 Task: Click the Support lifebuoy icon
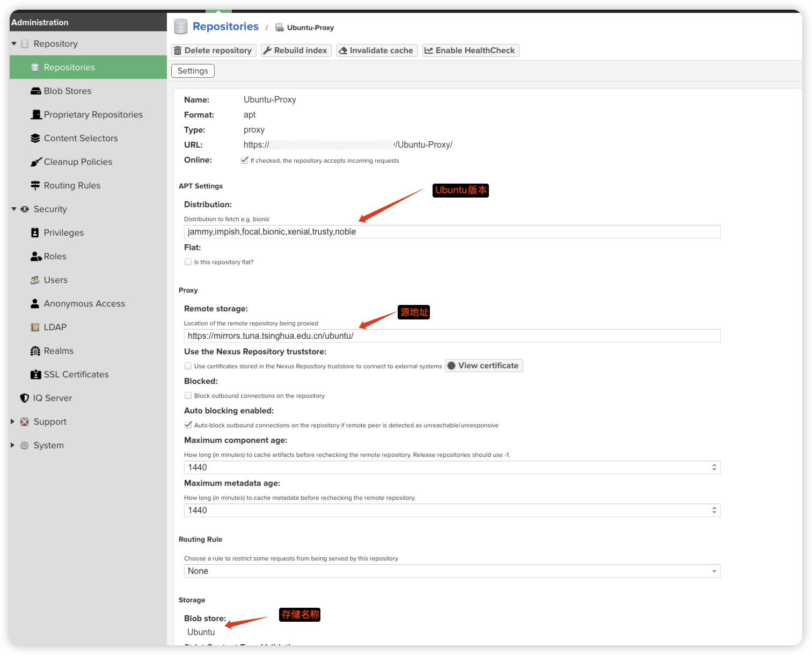[x=25, y=422]
